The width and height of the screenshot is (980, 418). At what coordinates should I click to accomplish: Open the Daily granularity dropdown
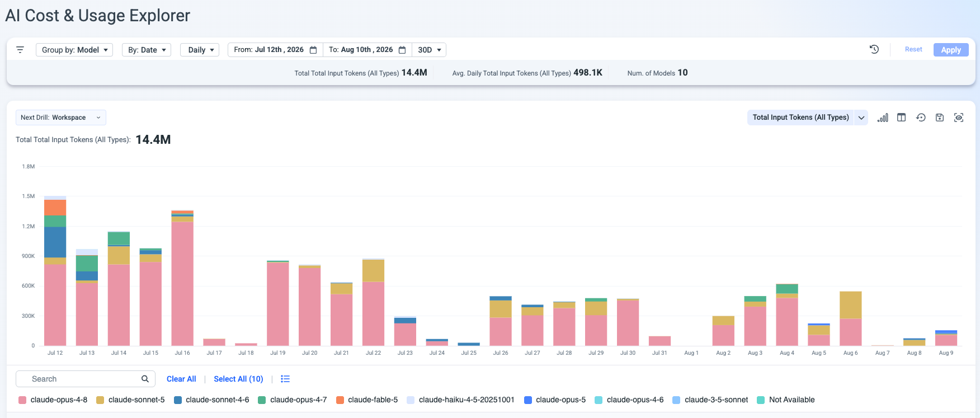tap(200, 50)
